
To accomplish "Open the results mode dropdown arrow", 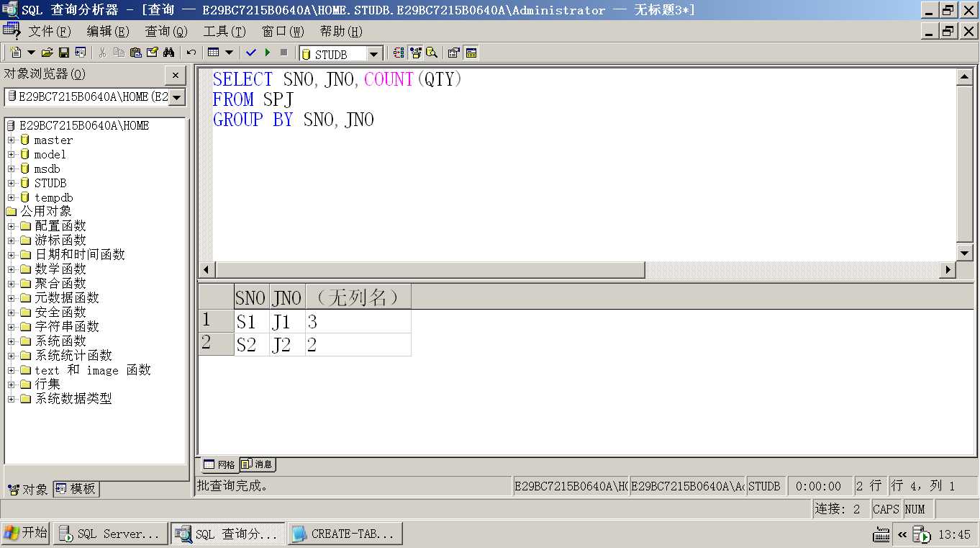I will click(x=229, y=53).
